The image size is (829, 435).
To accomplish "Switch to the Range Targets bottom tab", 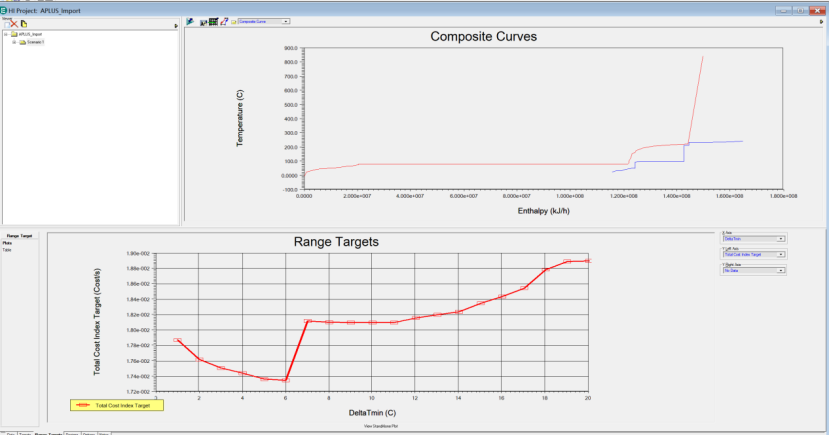I will [x=48, y=432].
